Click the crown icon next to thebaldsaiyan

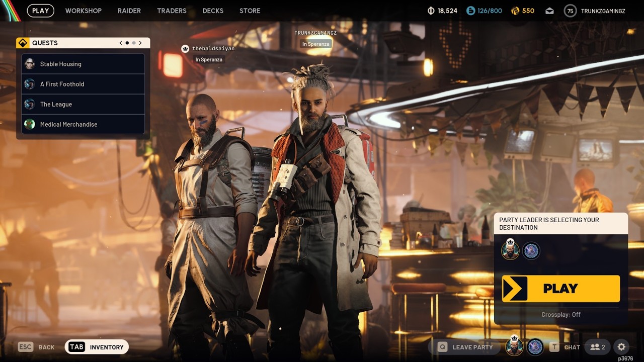pyautogui.click(x=185, y=49)
